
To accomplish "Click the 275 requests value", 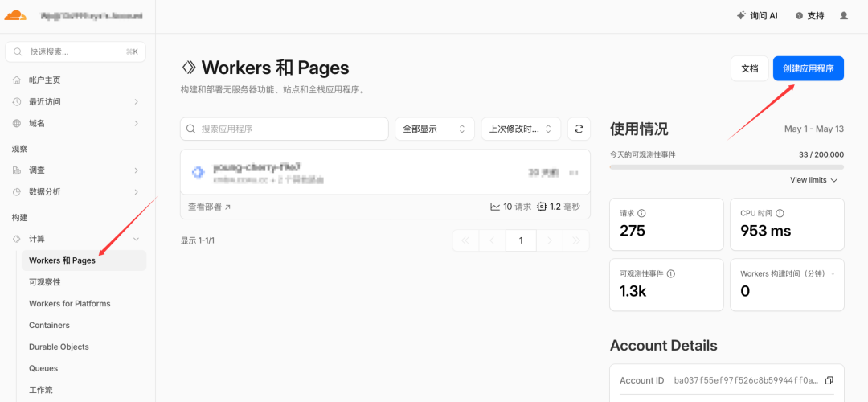I will tap(633, 231).
